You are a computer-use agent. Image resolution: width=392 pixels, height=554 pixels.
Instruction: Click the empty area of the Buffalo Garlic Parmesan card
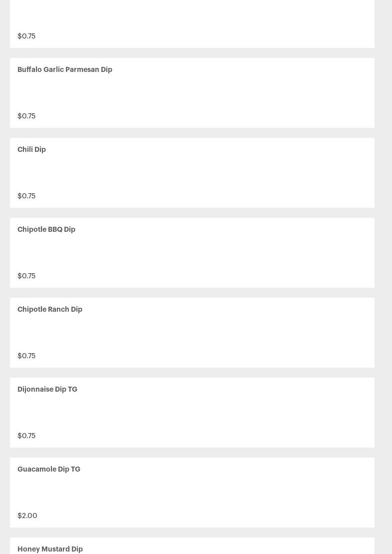point(192,93)
